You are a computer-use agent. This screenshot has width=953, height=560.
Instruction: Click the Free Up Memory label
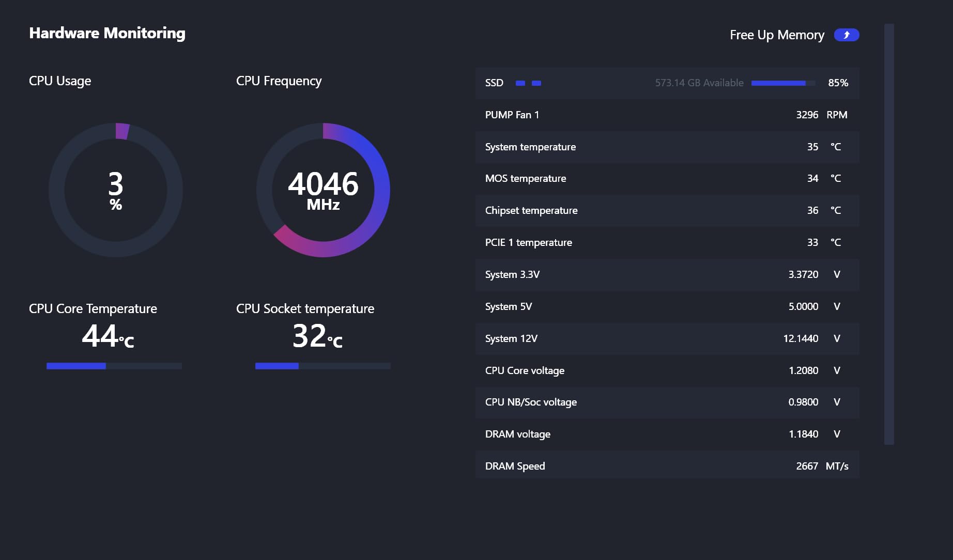(x=777, y=35)
